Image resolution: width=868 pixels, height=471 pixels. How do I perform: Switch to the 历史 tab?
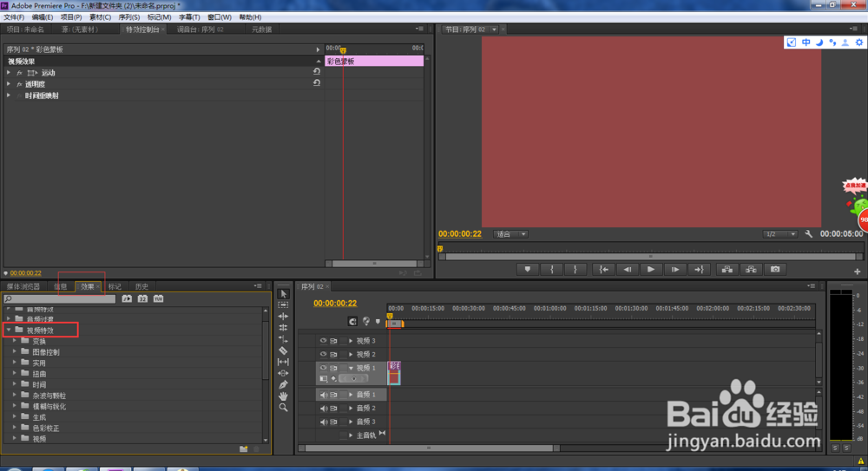[x=141, y=287]
